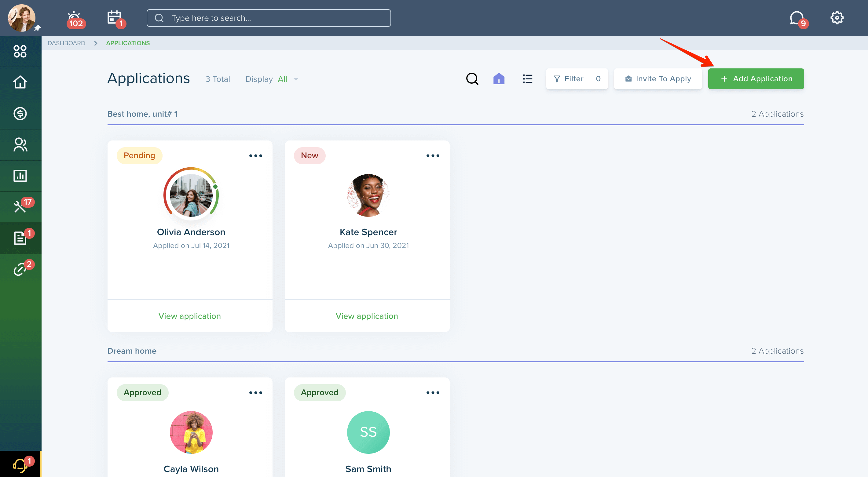
Task: Click Applied on Jul 14, 2021 text
Action: 191,246
